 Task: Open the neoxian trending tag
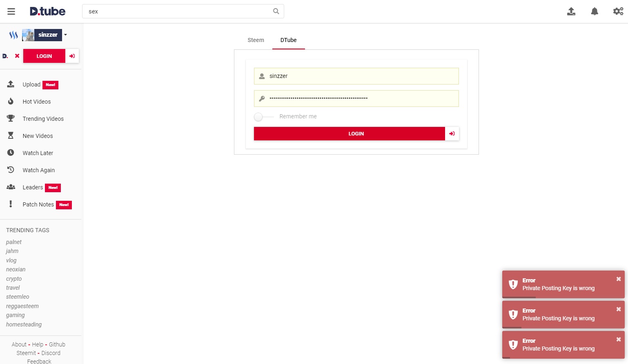point(16,269)
